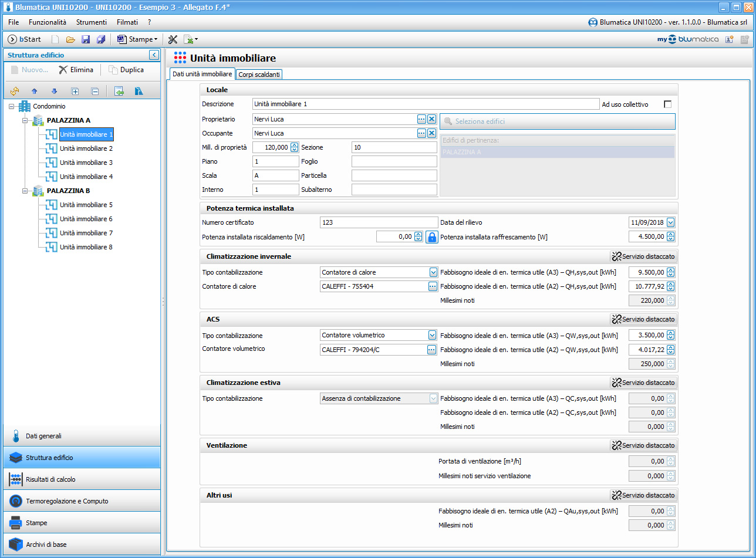Image resolution: width=756 pixels, height=558 pixels.
Task: Click the Elimina button with X icon
Action: 76,70
